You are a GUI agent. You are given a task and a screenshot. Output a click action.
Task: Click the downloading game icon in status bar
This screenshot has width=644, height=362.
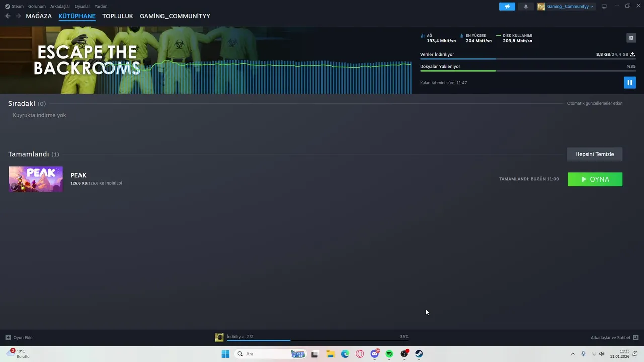[x=219, y=337]
